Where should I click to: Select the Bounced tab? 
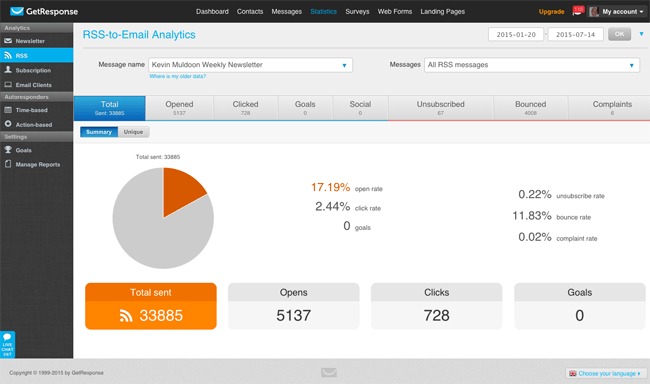coord(531,108)
